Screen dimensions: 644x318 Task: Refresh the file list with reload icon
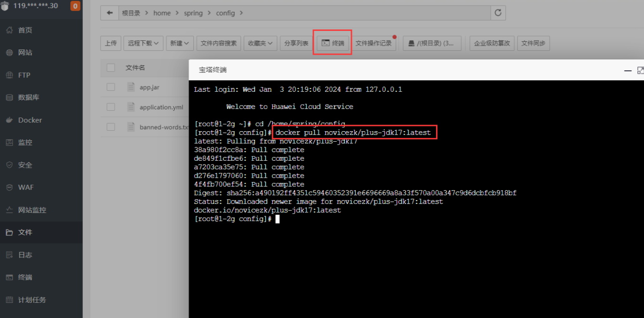[498, 13]
